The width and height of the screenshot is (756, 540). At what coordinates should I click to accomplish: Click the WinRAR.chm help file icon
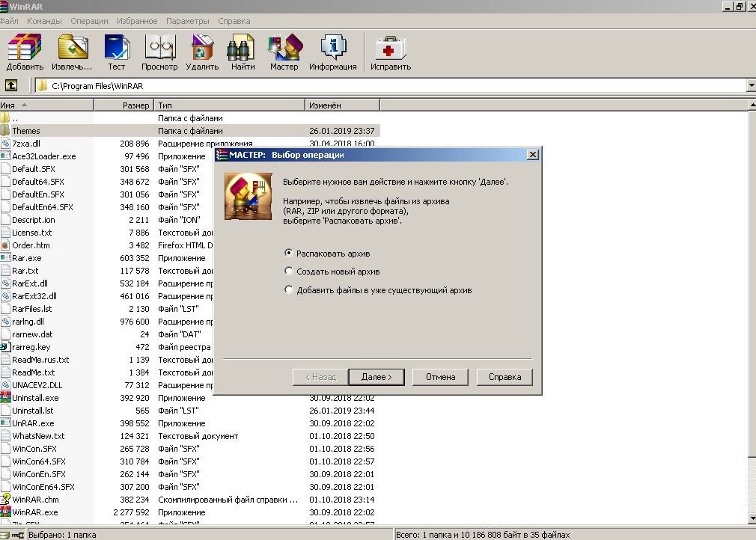tap(5, 500)
